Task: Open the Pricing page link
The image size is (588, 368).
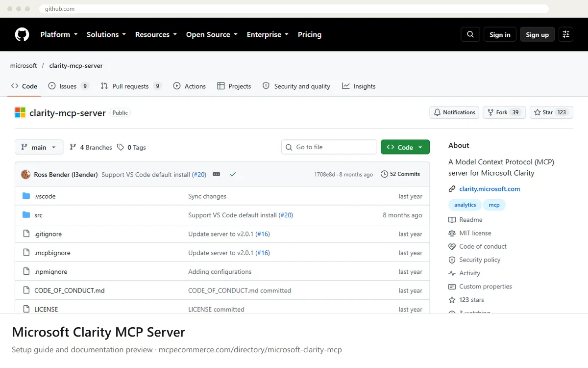Action: [310, 34]
